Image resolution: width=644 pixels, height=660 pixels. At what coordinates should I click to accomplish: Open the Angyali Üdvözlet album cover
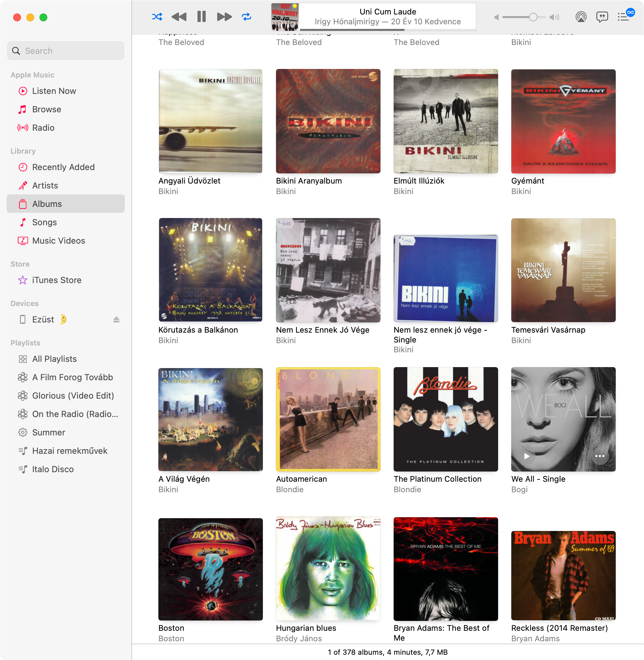(x=210, y=121)
